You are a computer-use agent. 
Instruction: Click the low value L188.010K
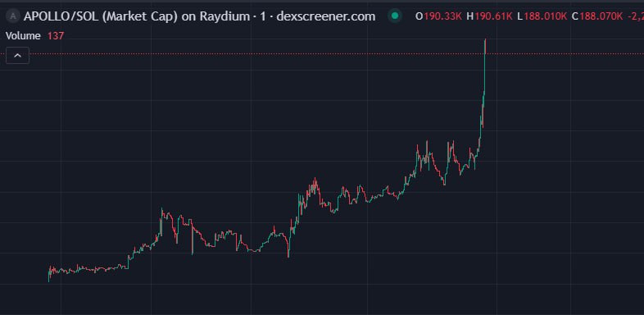pos(542,16)
